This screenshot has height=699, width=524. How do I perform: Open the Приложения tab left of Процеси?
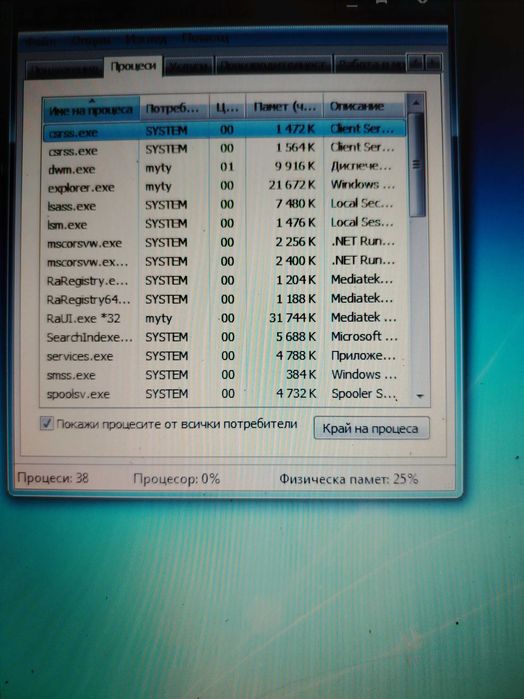65,69
